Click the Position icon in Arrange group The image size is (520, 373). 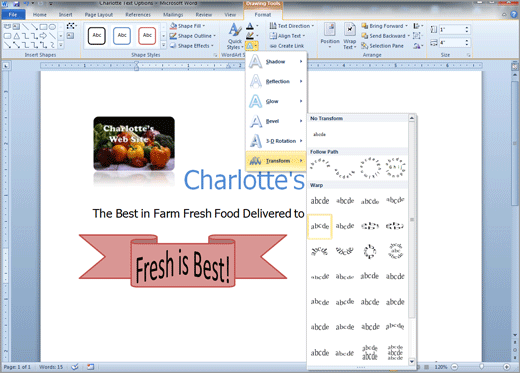[330, 35]
